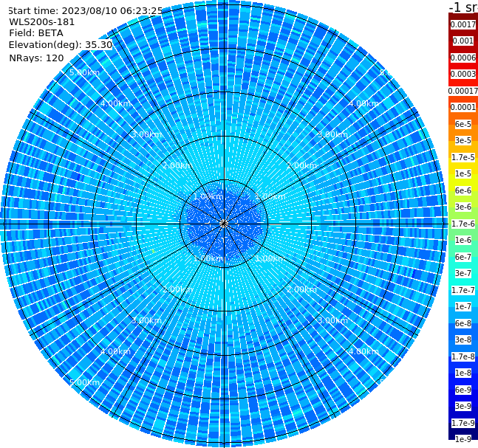Click the upper-left 5.00km range ring label
The image size is (478, 448).
85,72
